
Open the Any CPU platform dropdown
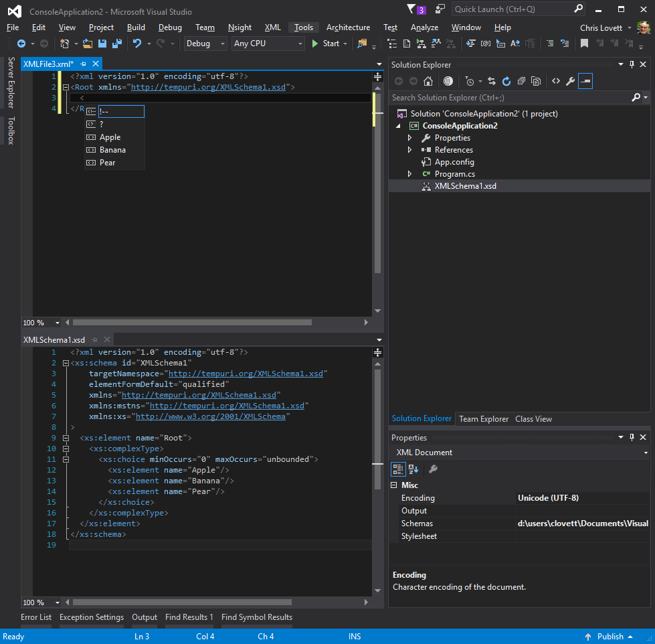coord(268,44)
